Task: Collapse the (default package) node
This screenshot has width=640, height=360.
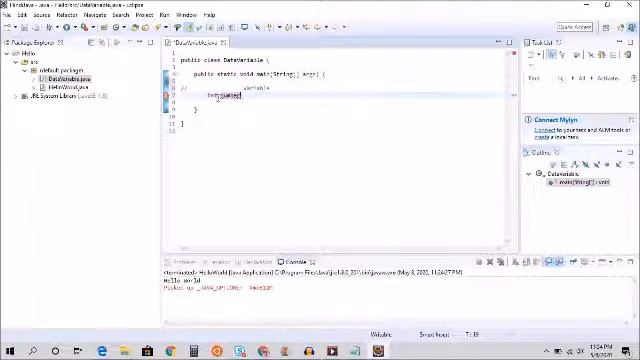Action: click(x=24, y=71)
